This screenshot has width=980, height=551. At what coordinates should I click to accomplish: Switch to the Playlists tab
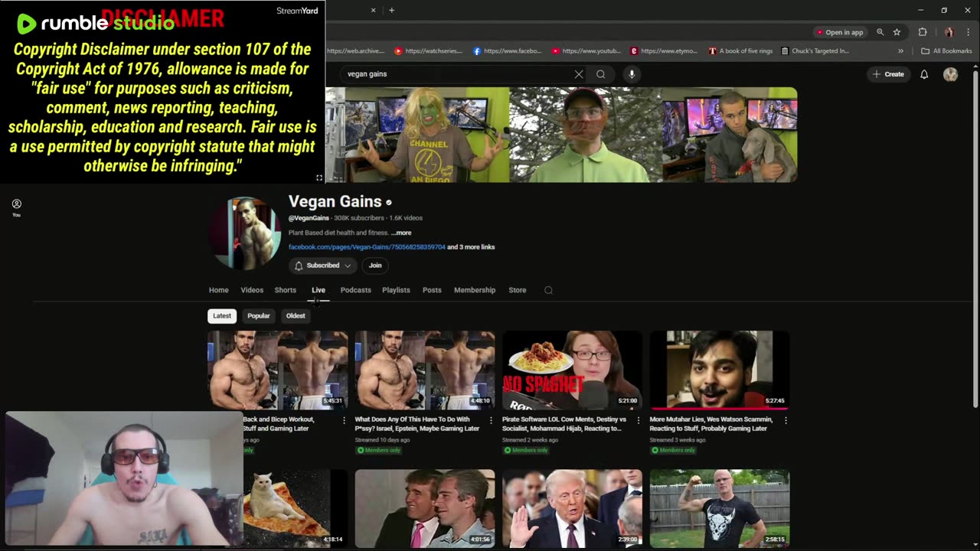(396, 290)
